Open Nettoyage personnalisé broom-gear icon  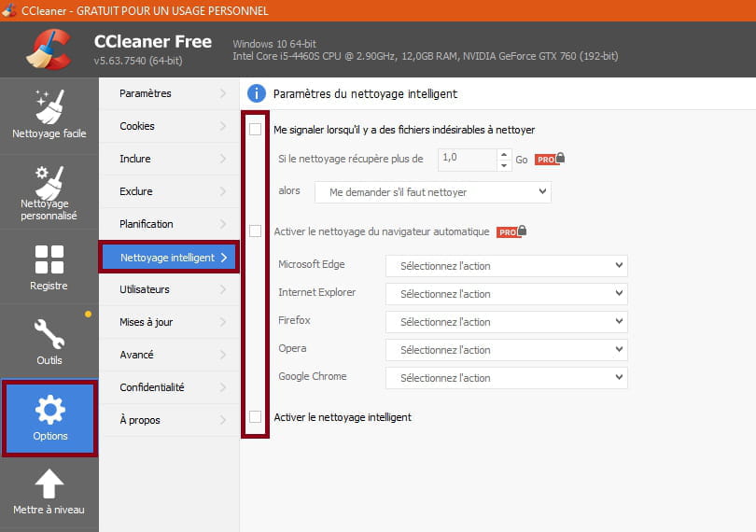pos(49,182)
